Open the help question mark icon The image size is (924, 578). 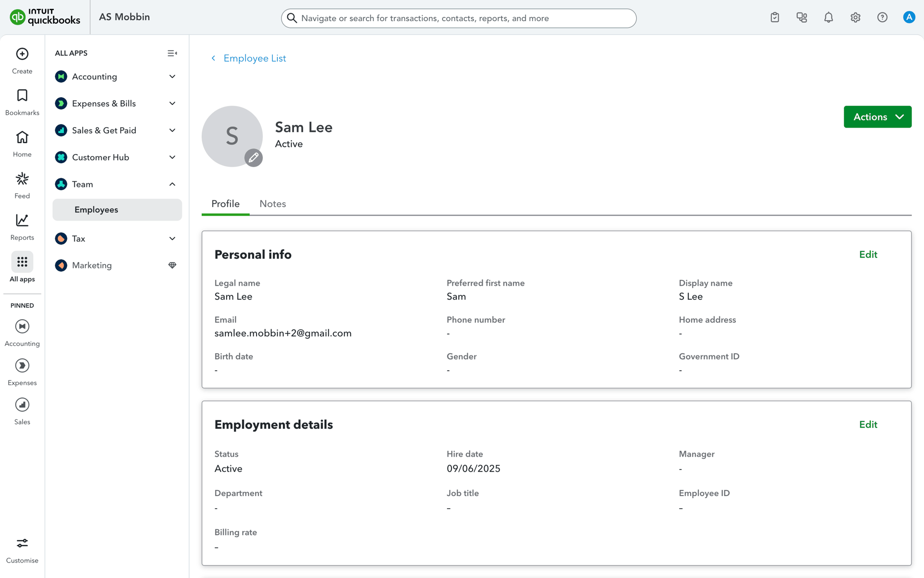(x=883, y=17)
